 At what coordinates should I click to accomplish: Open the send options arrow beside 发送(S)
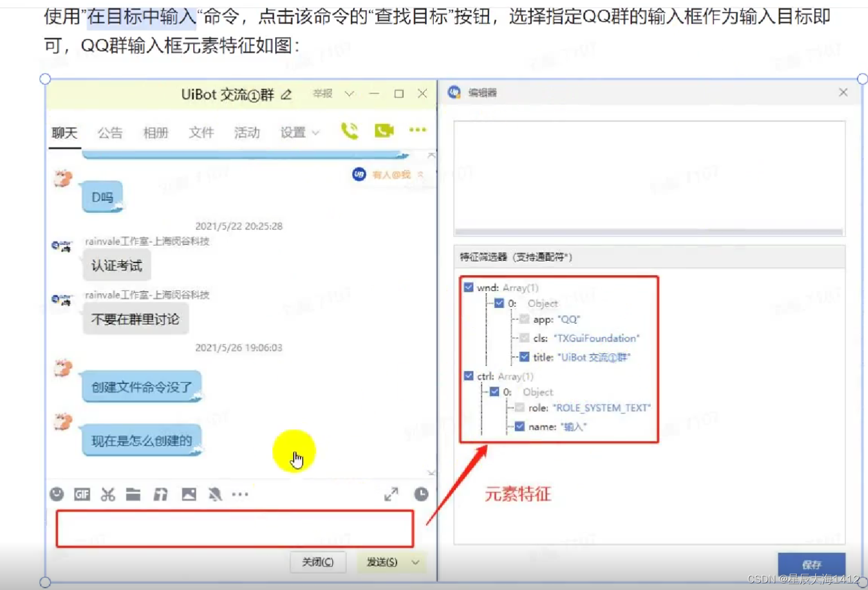point(415,562)
